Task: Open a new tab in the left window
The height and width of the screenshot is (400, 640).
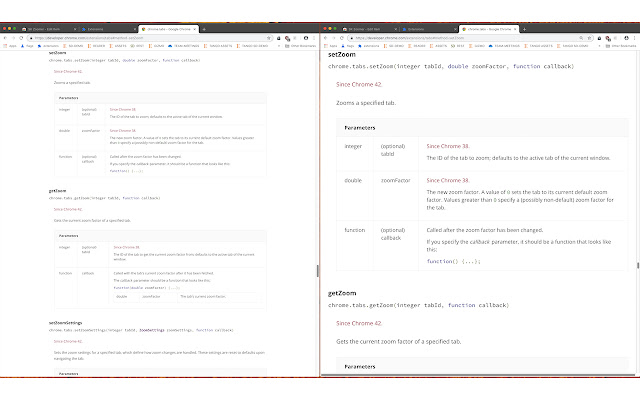Action: pos(204,29)
